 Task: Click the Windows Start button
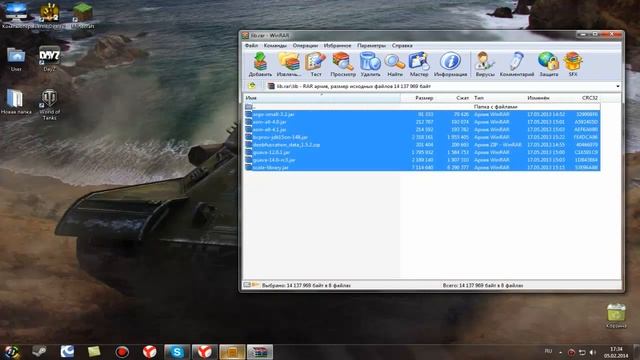pos(12,351)
